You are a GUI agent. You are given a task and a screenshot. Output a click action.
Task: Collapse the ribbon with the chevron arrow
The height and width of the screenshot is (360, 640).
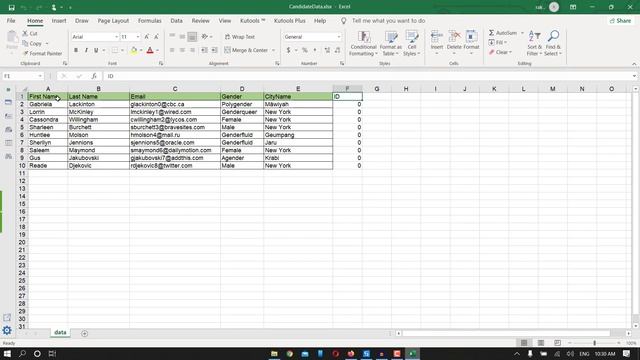[634, 64]
